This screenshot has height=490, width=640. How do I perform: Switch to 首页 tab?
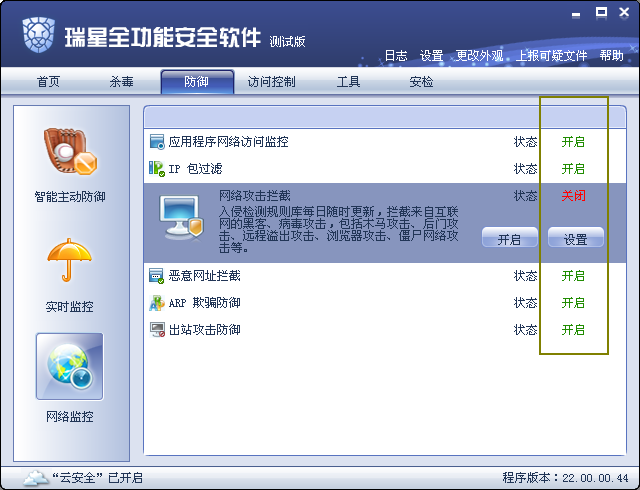click(x=49, y=82)
